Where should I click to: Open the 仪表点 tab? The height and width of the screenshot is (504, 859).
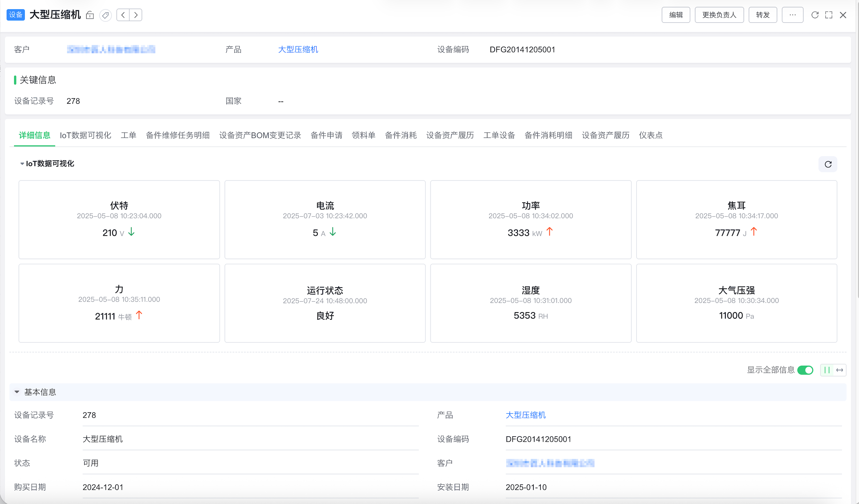click(x=650, y=135)
